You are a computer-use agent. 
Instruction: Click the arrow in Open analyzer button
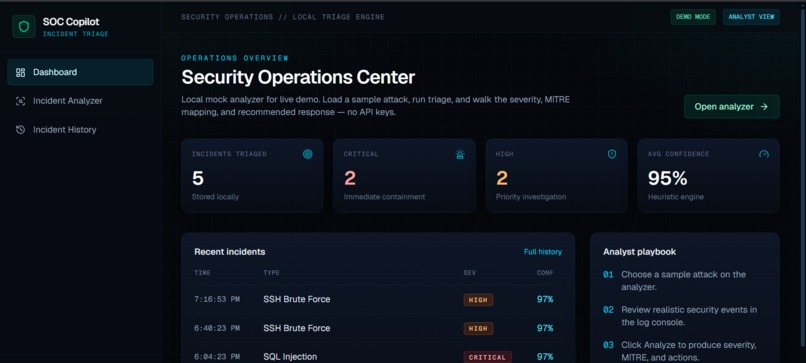point(764,107)
